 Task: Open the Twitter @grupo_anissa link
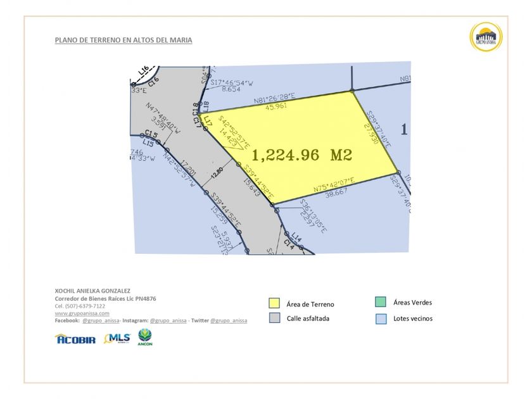pos(229,320)
